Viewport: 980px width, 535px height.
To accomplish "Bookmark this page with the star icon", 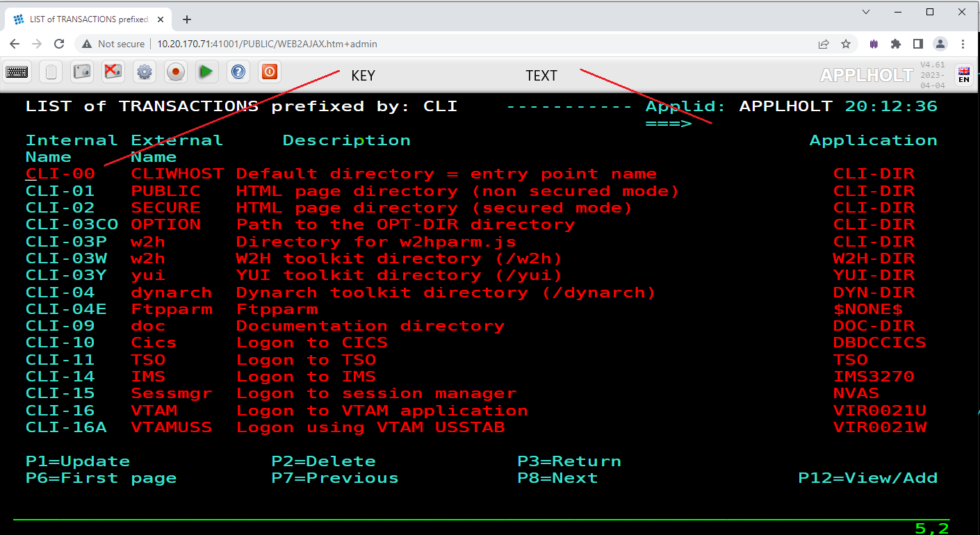I will pyautogui.click(x=846, y=44).
